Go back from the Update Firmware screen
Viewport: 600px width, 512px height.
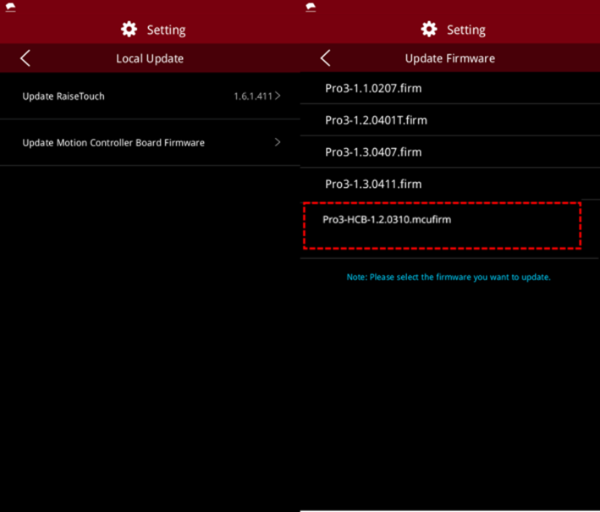coord(325,59)
